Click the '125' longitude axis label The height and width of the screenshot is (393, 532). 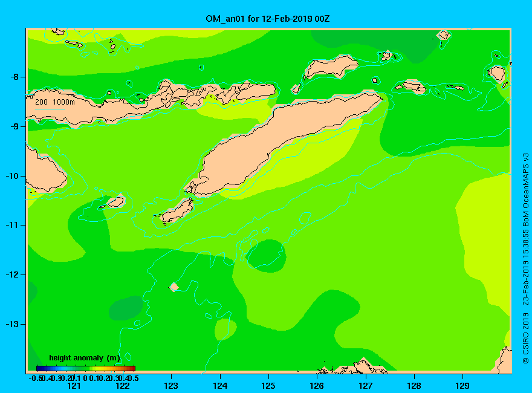[268, 386]
